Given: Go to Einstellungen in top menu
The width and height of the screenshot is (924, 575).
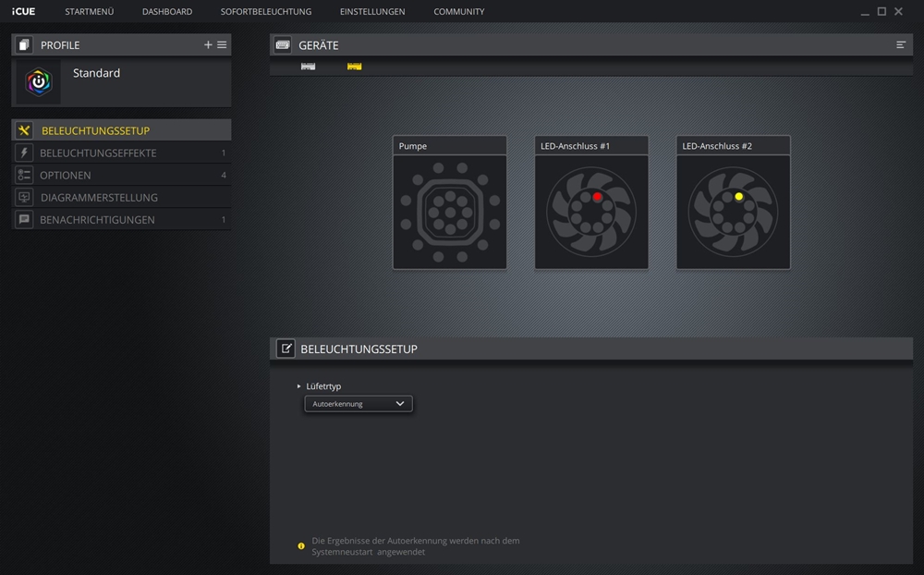Looking at the screenshot, I should pyautogui.click(x=372, y=12).
